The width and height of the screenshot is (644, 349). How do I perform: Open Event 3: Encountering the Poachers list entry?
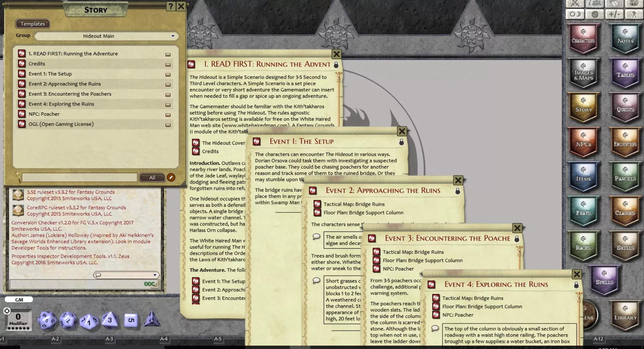[x=70, y=94]
